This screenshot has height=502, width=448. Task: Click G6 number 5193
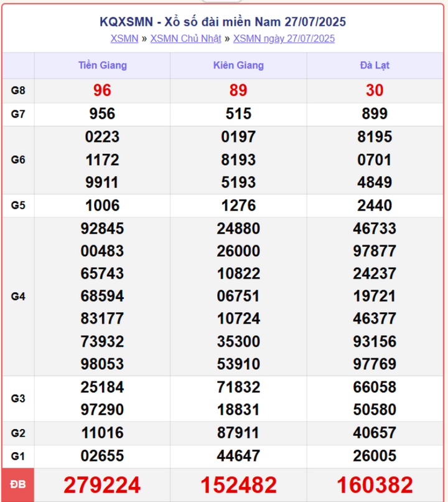coord(238,182)
